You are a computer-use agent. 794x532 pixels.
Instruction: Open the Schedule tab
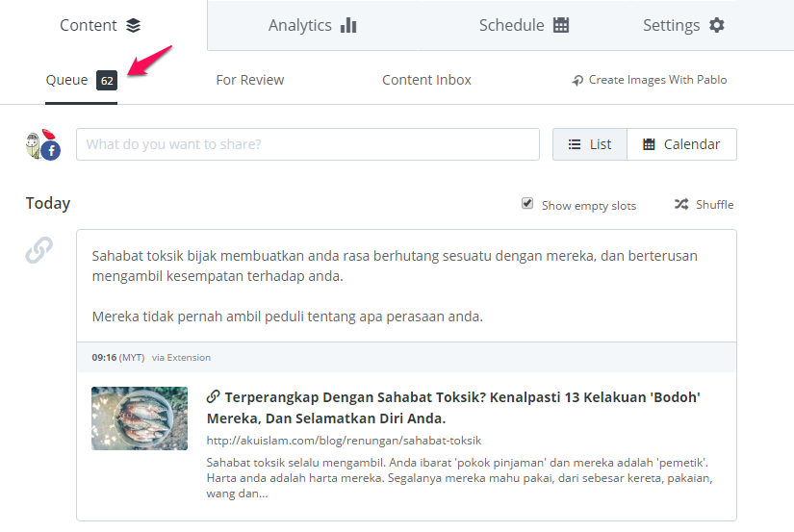[x=524, y=26]
